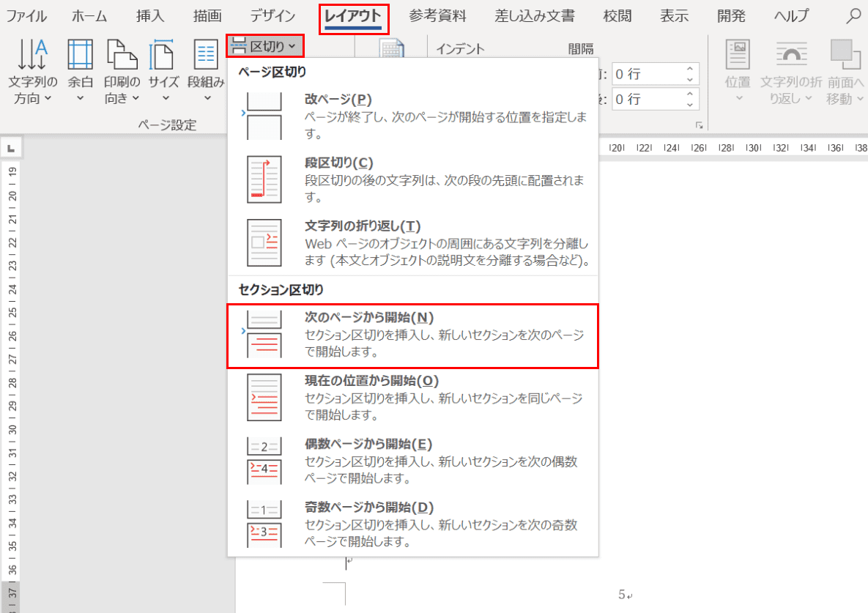Click the search magnifier icon
This screenshot has height=613, width=868.
point(853,16)
